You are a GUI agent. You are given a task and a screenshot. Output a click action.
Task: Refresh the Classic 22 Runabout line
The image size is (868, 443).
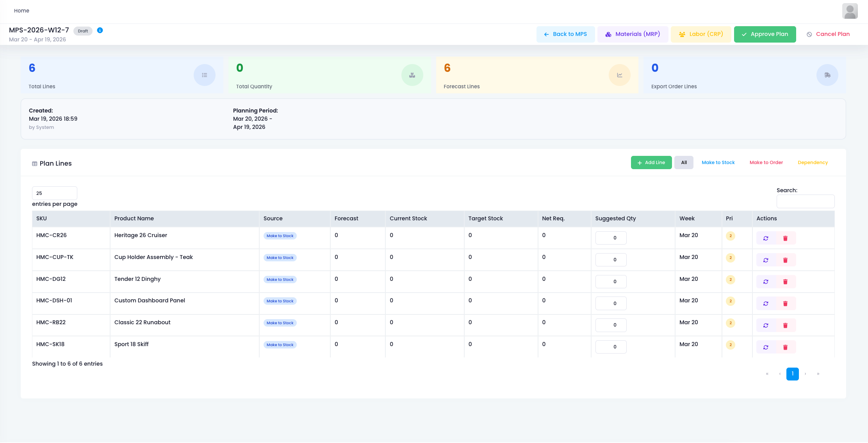tap(766, 325)
